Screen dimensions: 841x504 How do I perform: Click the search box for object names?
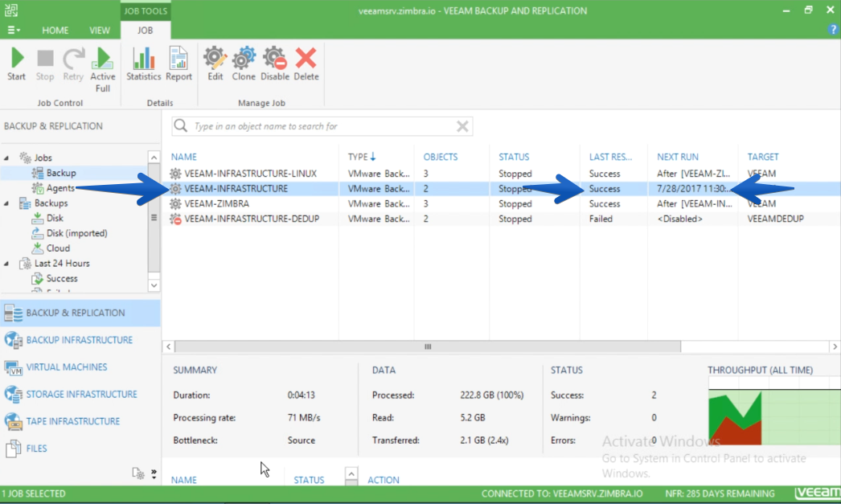coord(322,126)
